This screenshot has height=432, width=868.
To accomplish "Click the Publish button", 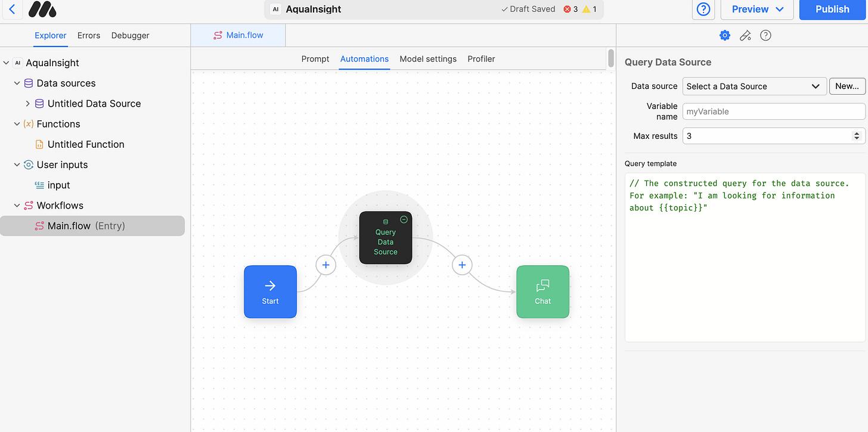I will [832, 10].
